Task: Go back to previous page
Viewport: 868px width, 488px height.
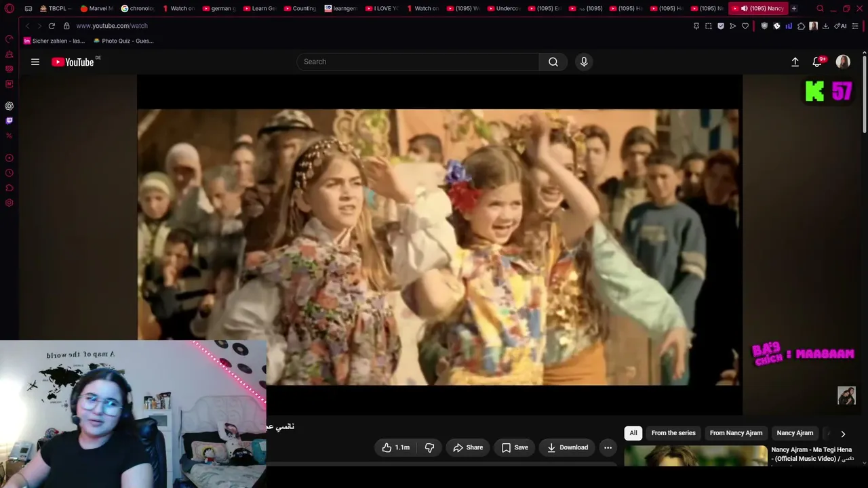Action: coord(28,26)
